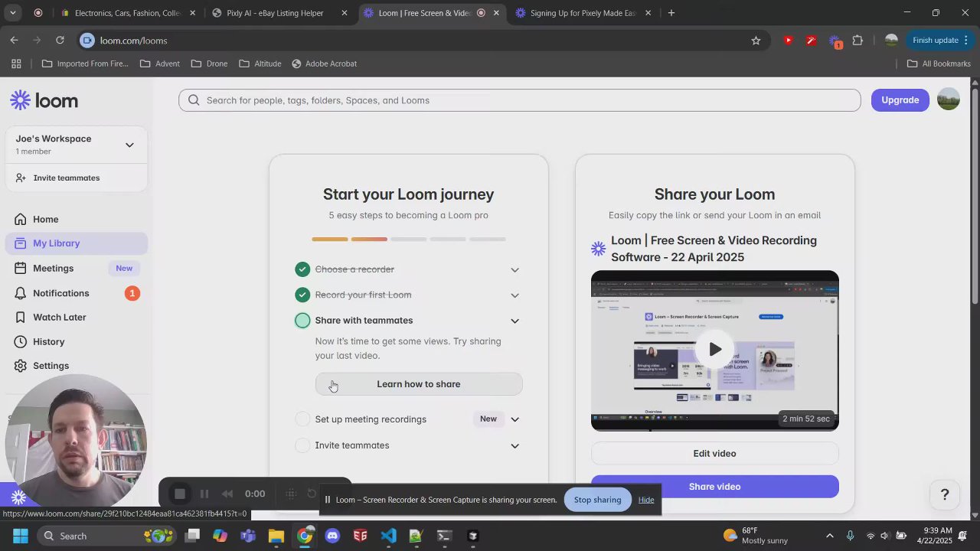
Task: Open the Chrome apps grid icon
Action: [16, 64]
